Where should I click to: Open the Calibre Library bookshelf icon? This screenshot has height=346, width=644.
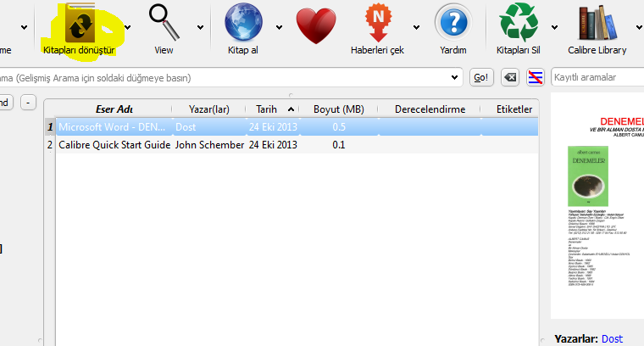597,30
